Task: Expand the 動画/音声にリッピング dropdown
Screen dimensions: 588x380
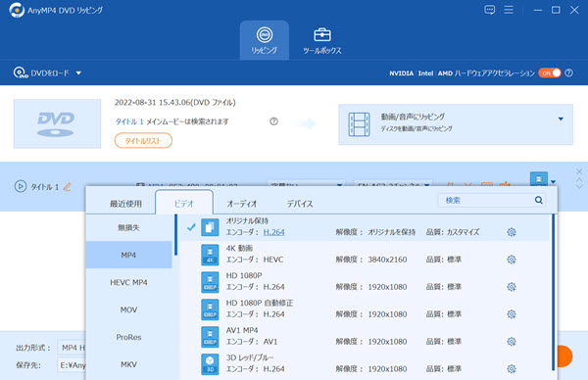Action: coord(561,119)
